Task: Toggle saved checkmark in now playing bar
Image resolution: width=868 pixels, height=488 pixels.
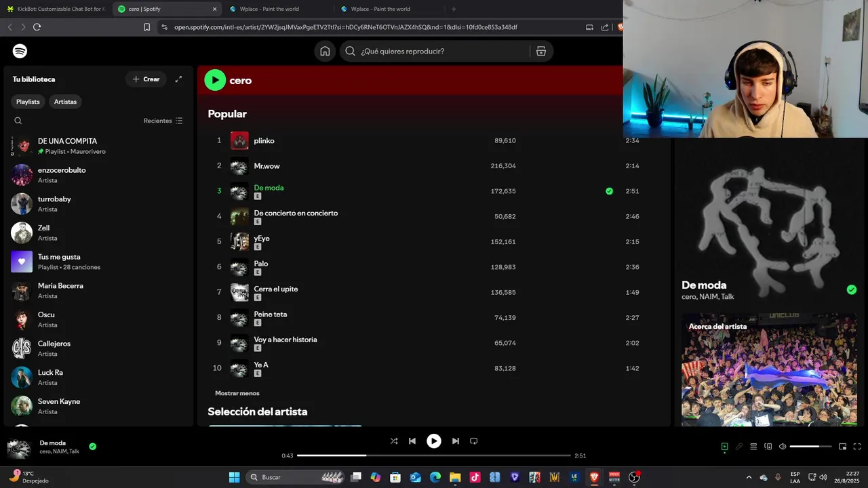Action: click(92, 447)
